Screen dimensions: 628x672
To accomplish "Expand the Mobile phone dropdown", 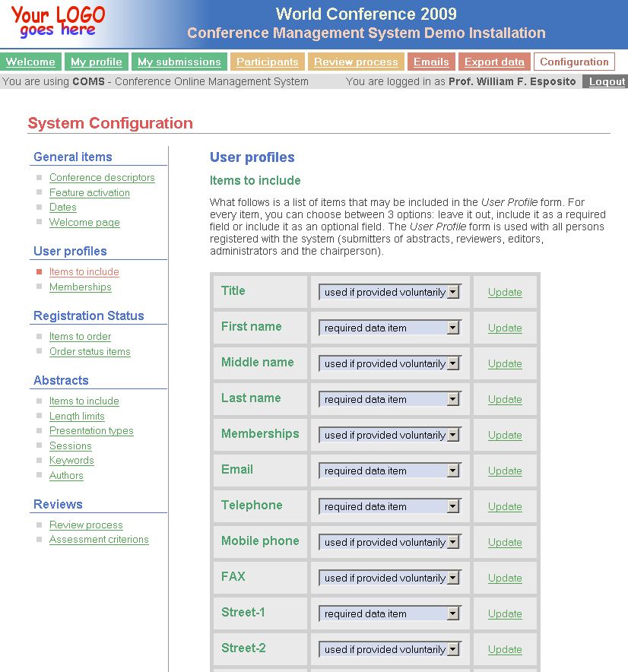I will tap(390, 542).
